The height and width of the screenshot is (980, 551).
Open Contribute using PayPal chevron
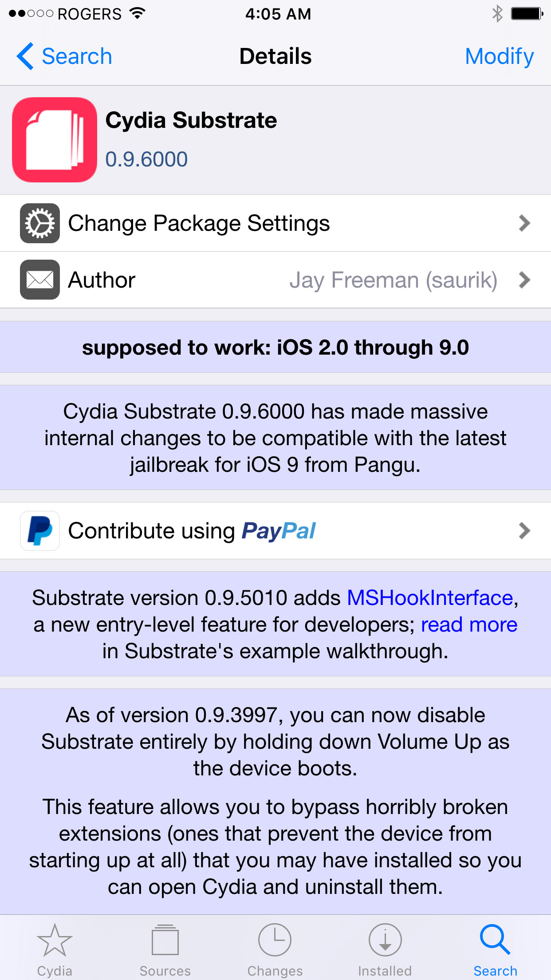(524, 531)
